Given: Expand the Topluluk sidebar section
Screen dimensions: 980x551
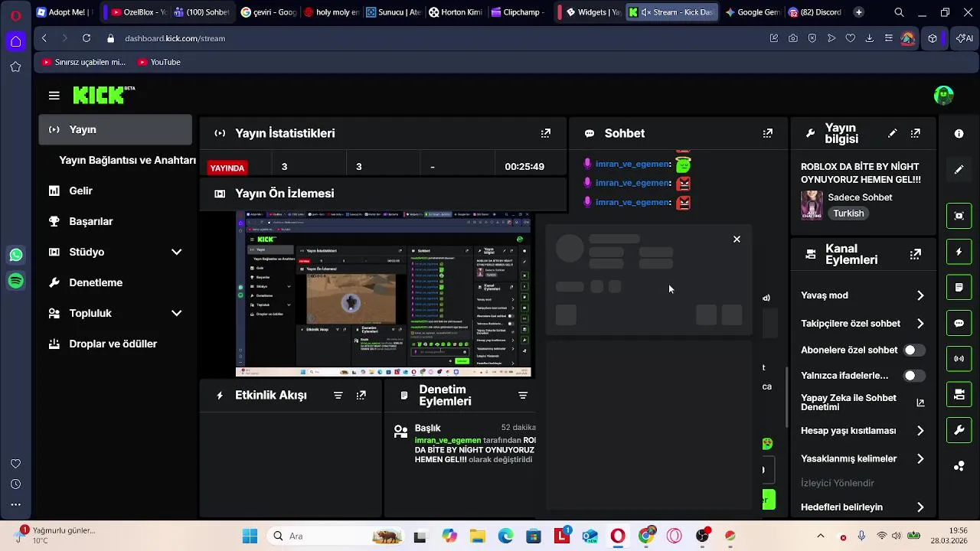Looking at the screenshot, I should (x=176, y=313).
